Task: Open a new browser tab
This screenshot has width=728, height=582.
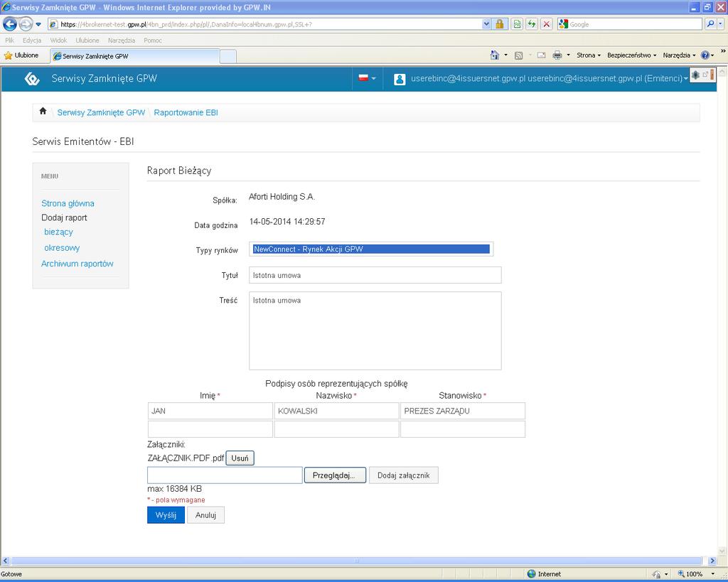Action: [x=227, y=57]
